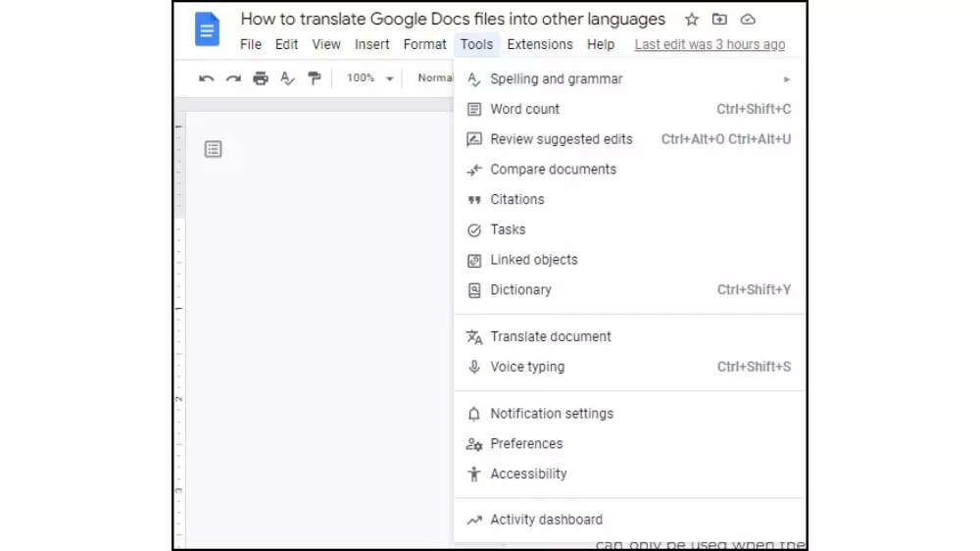The image size is (980, 551).
Task: Click the vertical ruler
Action: [179, 330]
